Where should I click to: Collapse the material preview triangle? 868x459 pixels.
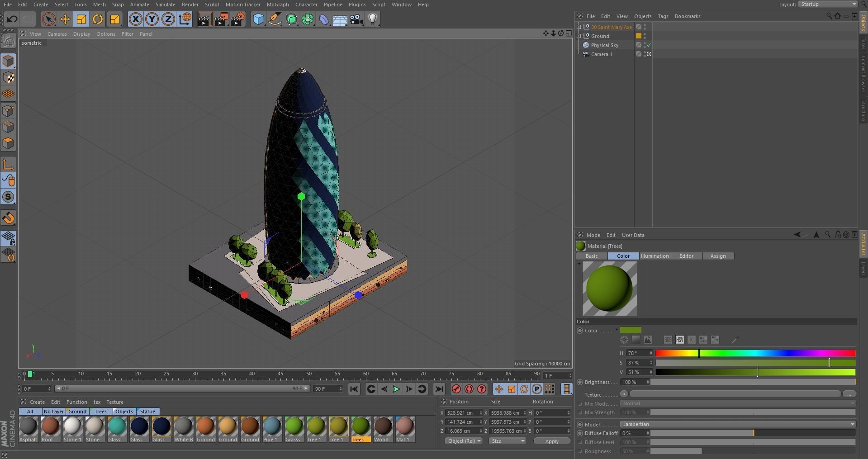(x=579, y=264)
